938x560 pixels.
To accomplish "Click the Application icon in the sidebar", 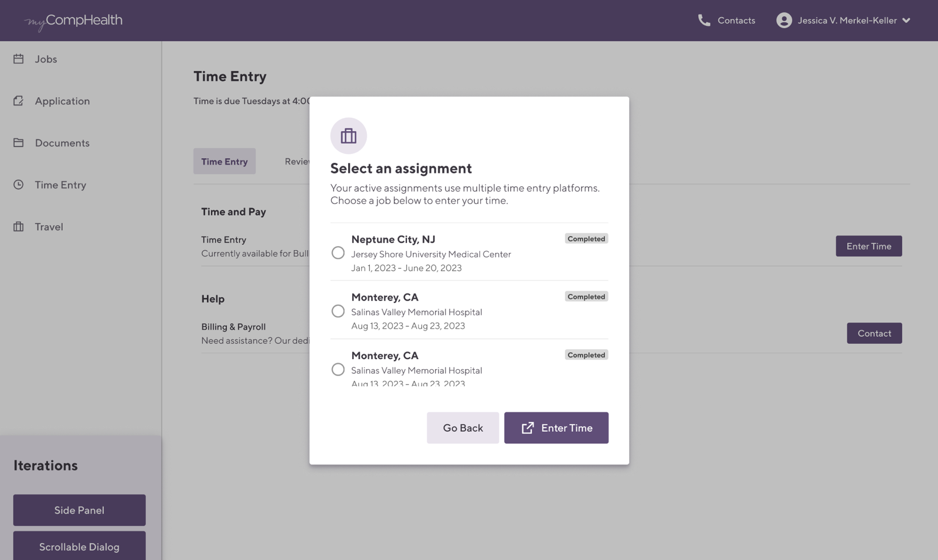I will click(x=18, y=101).
